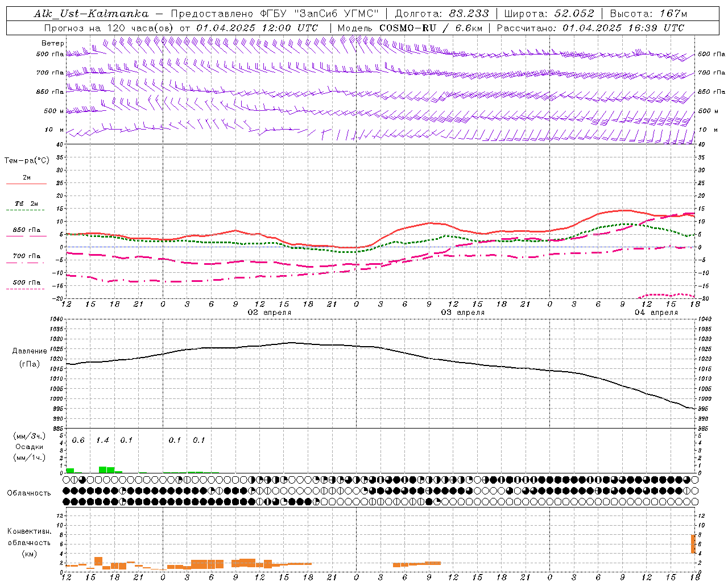Click the Широта: 52.052 value
This screenshot has width=728, height=582.
(549, 14)
